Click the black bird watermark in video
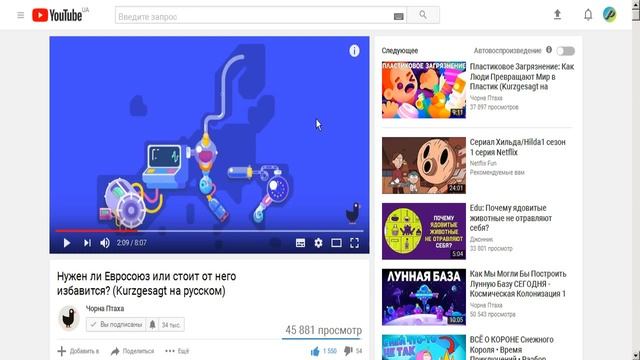The width and height of the screenshot is (640, 360). [x=353, y=213]
